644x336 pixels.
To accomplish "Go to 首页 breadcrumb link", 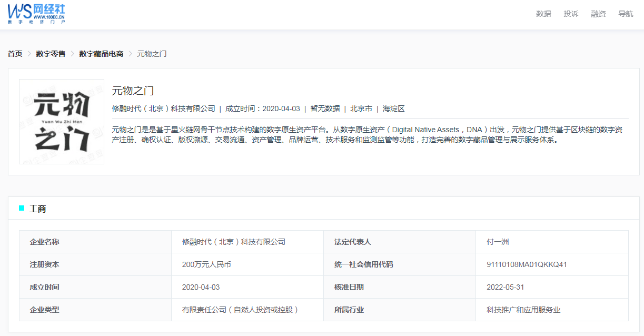I will [x=15, y=54].
